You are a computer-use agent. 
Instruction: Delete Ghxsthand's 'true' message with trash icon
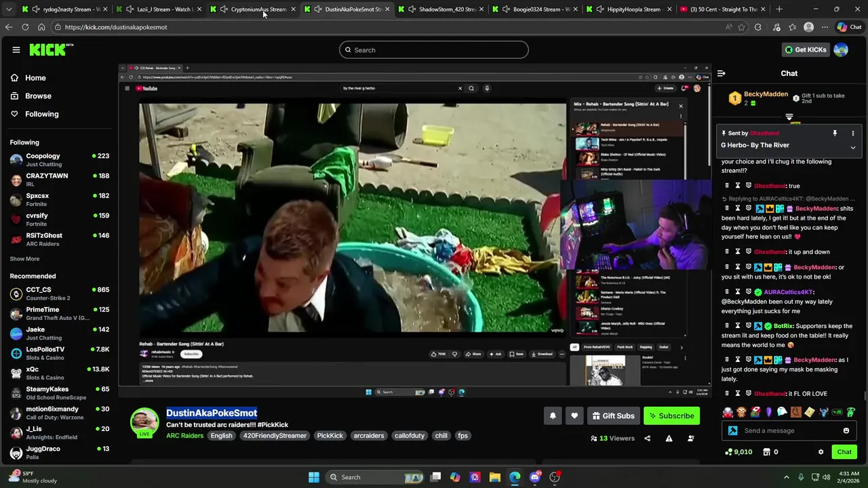(x=727, y=186)
